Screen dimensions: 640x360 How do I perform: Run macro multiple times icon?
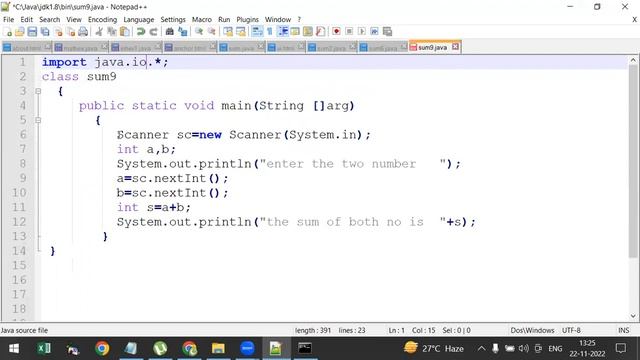pos(374,31)
